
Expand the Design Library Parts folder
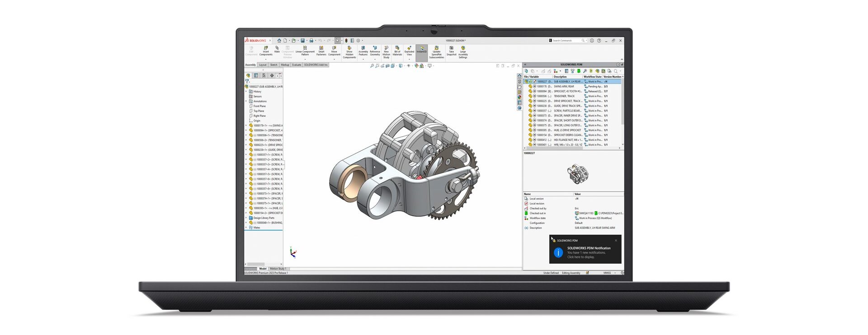[246, 218]
